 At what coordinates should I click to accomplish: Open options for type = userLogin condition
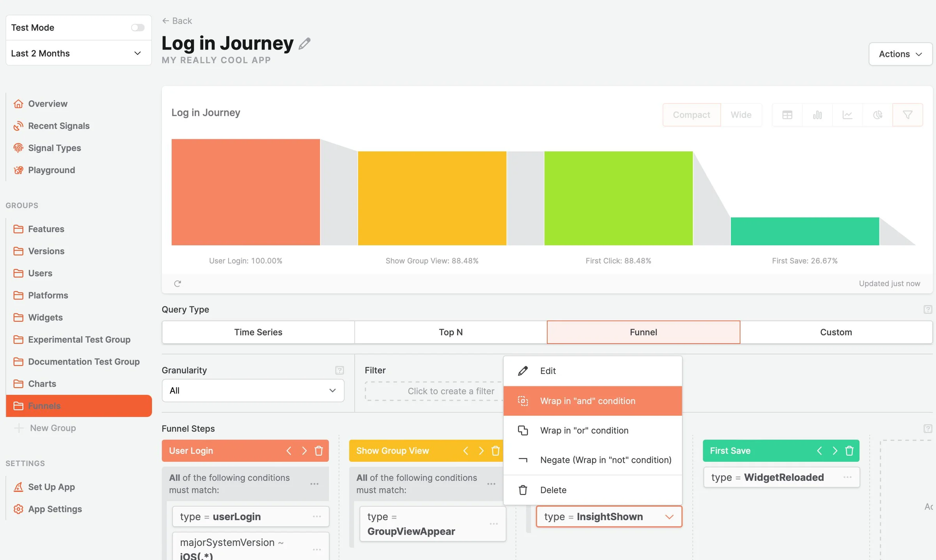(x=317, y=516)
